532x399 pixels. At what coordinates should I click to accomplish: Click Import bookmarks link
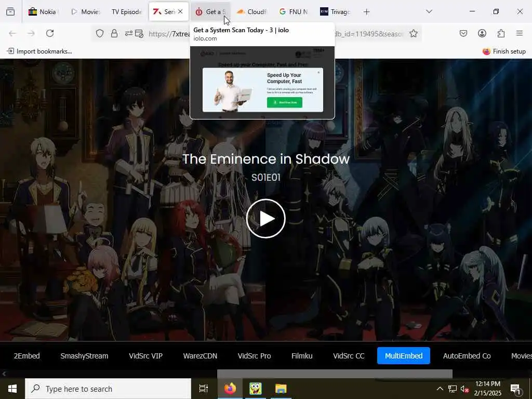tap(39, 51)
